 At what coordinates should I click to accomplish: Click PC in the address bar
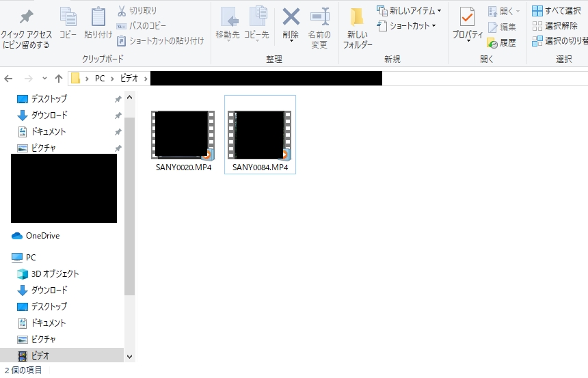click(x=100, y=79)
